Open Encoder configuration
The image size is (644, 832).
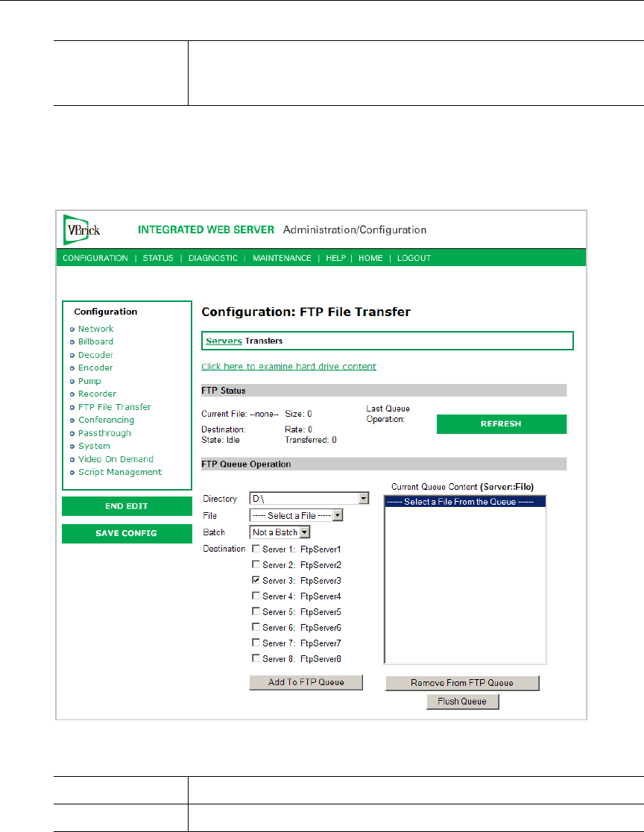(x=95, y=368)
